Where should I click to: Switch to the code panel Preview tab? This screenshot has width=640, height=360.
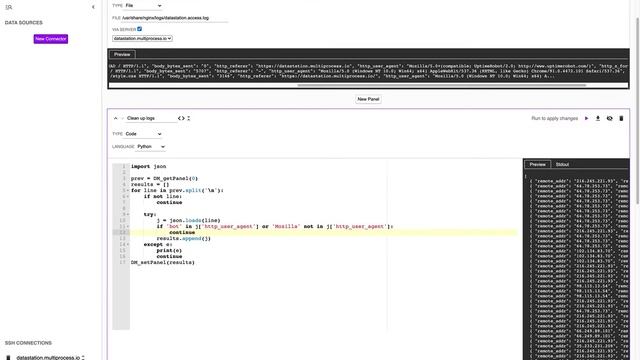[x=538, y=164]
